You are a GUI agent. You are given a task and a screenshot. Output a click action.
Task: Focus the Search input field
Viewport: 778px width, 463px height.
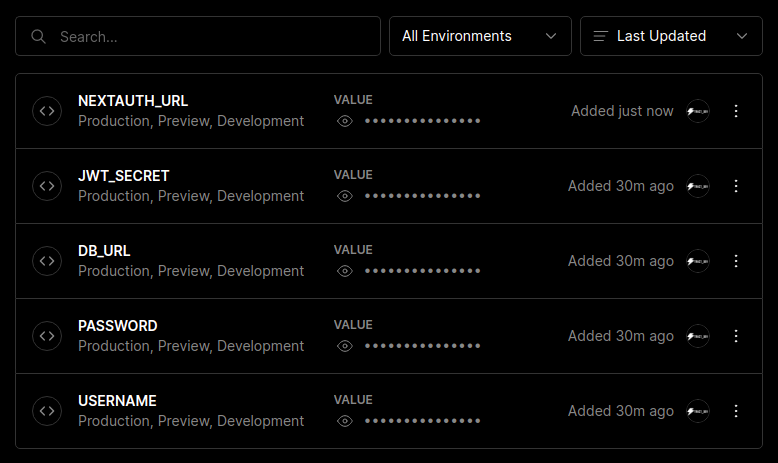(x=198, y=36)
